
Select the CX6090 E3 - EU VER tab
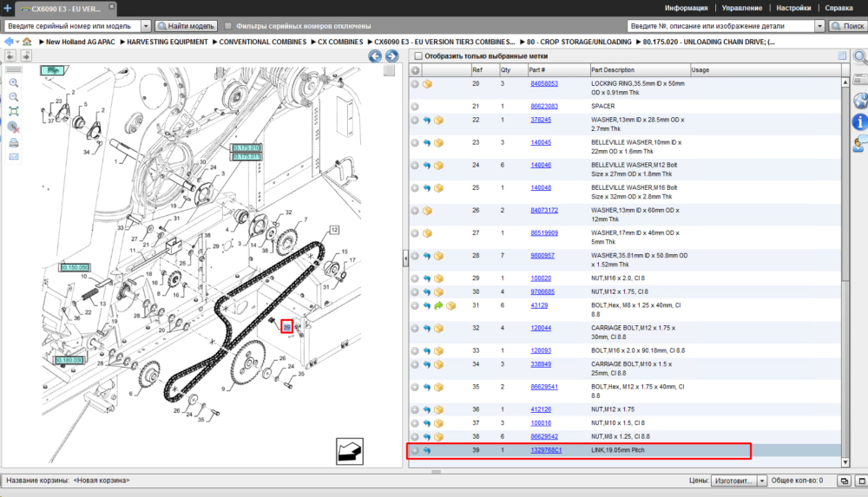(x=65, y=9)
